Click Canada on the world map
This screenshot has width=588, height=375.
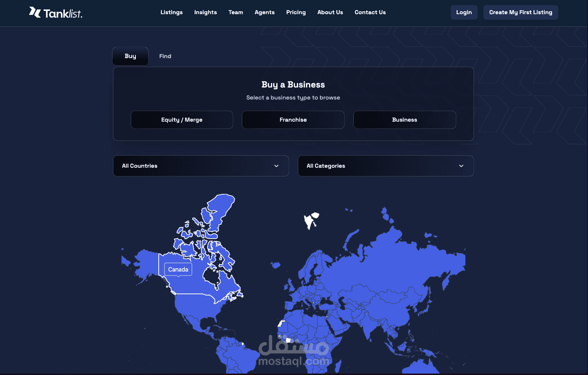[x=178, y=269]
